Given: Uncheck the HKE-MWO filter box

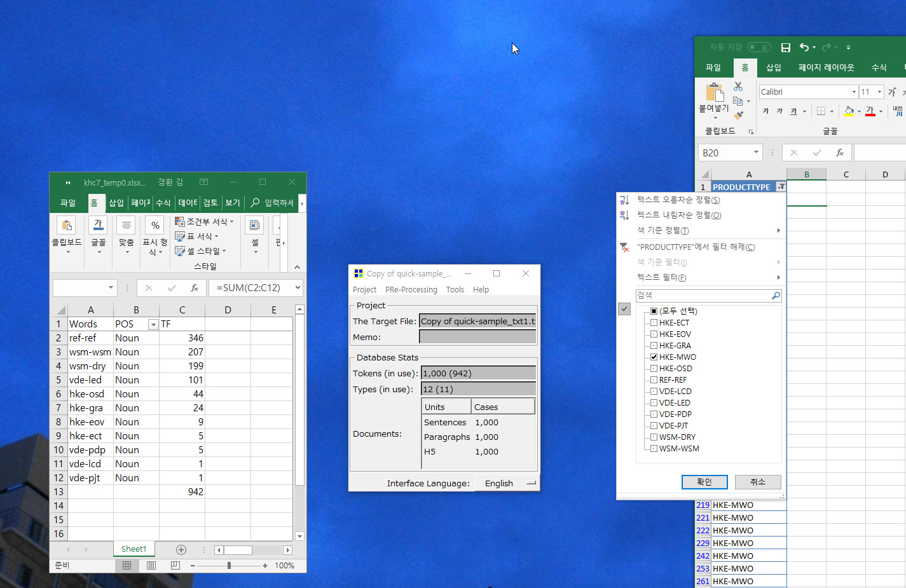Looking at the screenshot, I should pyautogui.click(x=654, y=357).
